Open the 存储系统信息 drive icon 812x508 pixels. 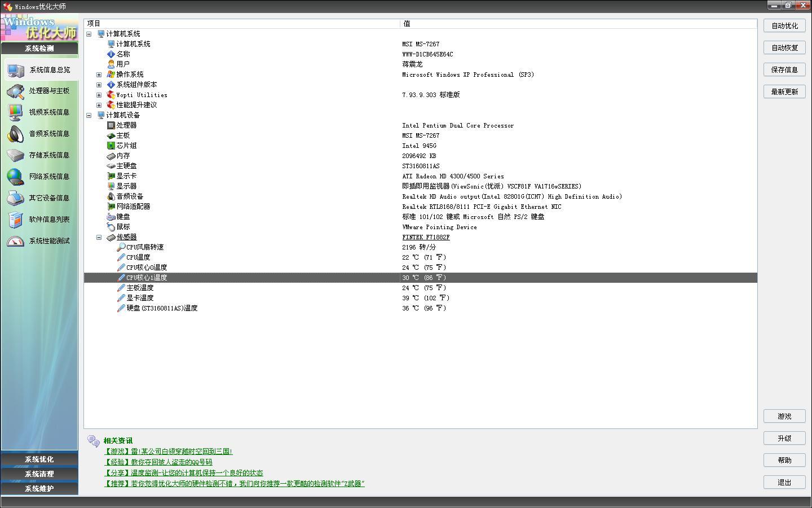pyautogui.click(x=15, y=155)
